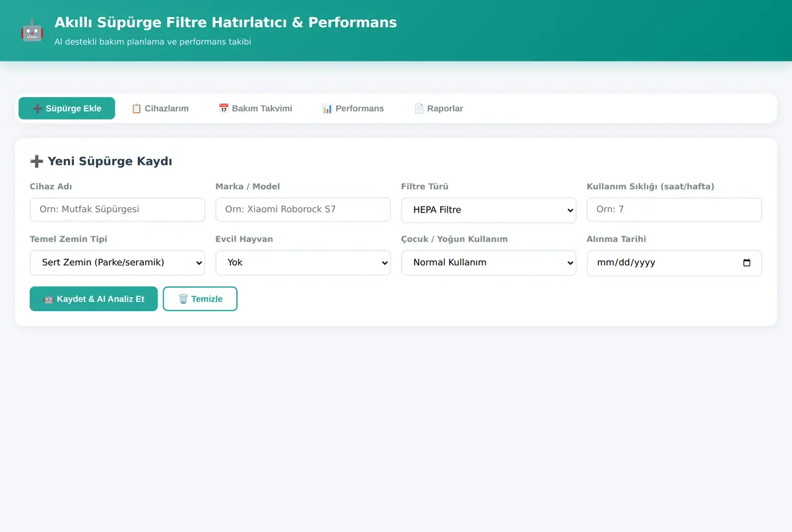
Task: Expand the Çocuk / Yoğun Kullanım dropdown
Action: coord(488,263)
